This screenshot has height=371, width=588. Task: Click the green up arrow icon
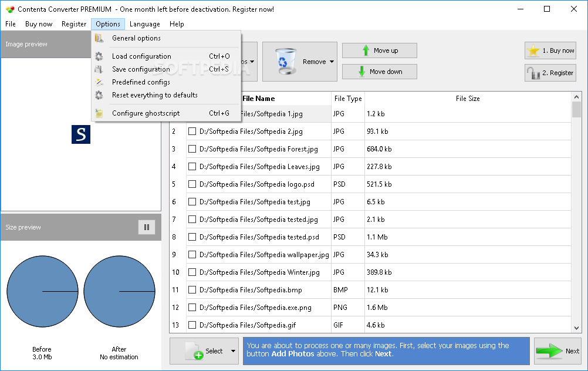[x=366, y=50]
